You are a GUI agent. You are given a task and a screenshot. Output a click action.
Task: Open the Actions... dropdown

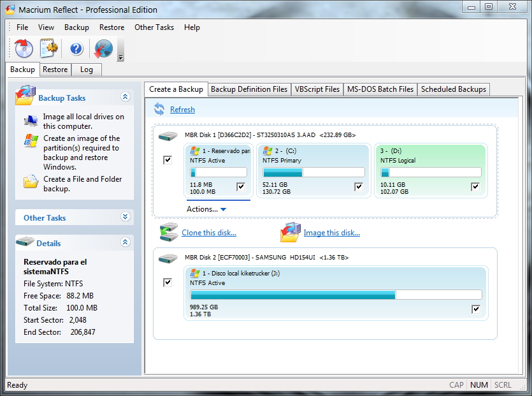tap(206, 209)
